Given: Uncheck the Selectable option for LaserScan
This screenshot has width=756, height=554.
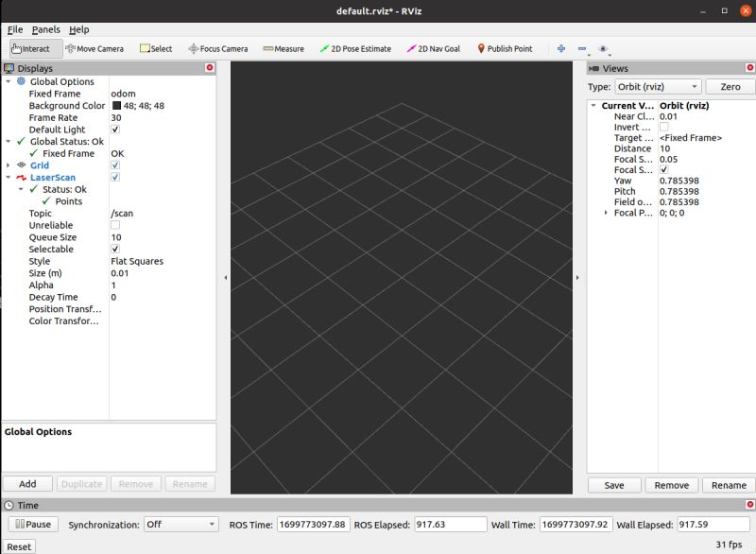Looking at the screenshot, I should pos(114,249).
